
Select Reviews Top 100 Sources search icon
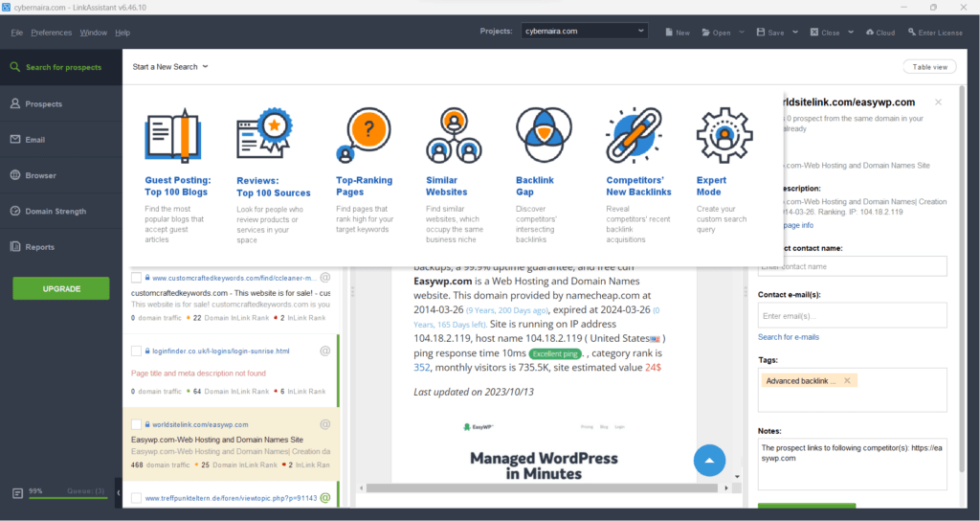click(265, 134)
